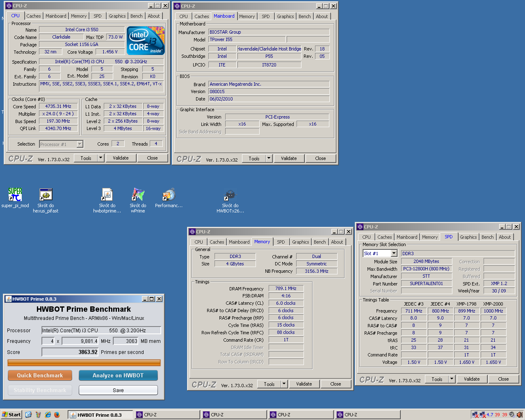Click the Module Size value 2048 MBytes
The height and width of the screenshot is (420, 525).
pos(427,261)
